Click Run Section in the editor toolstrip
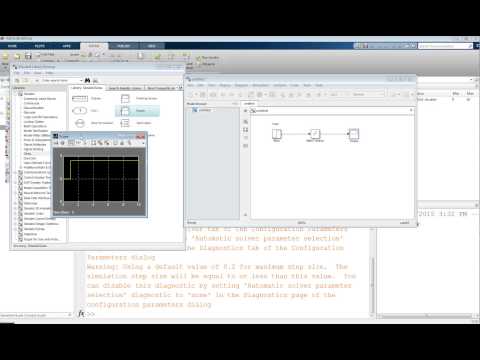This screenshot has width=480, height=360. (x=208, y=58)
